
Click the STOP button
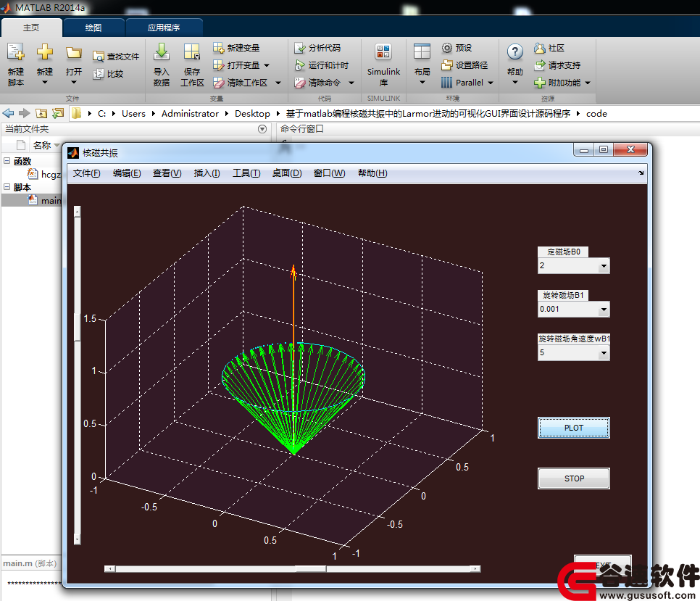(574, 478)
